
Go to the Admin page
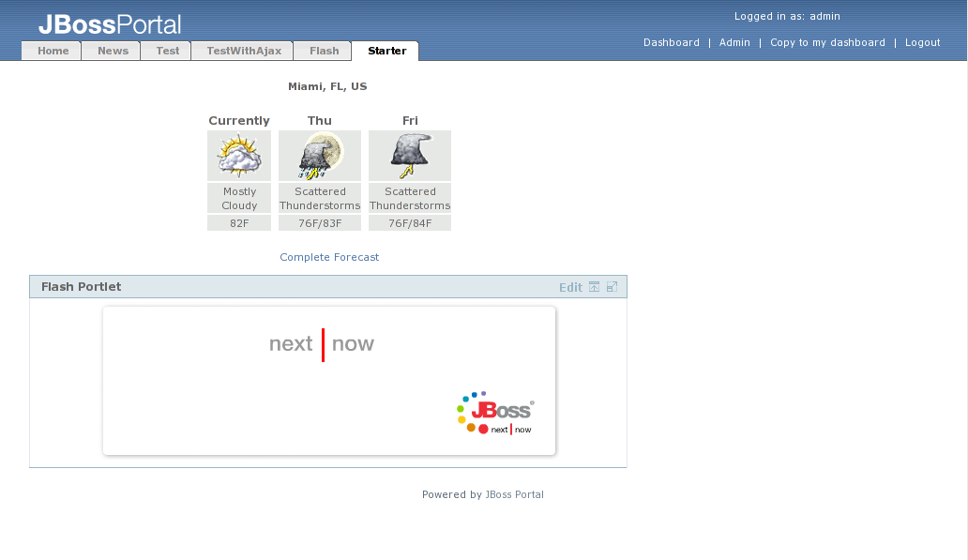click(734, 42)
